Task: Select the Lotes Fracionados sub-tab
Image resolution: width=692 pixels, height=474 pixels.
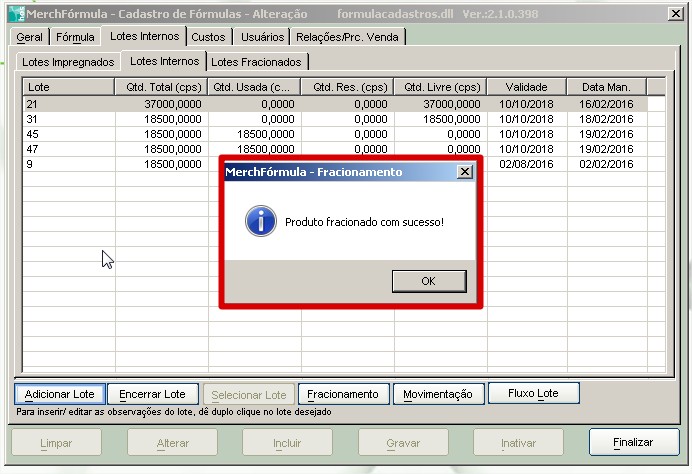Action: [256, 62]
